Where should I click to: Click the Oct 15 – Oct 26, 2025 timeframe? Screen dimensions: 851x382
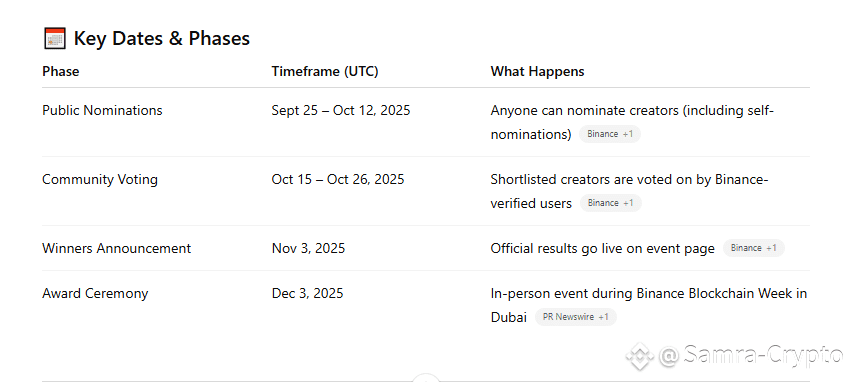point(338,179)
